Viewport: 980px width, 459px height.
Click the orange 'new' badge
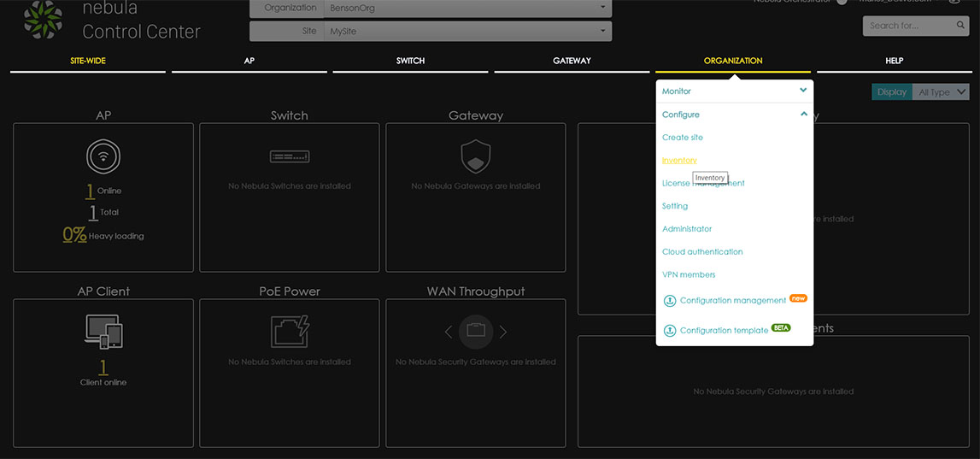(x=798, y=298)
